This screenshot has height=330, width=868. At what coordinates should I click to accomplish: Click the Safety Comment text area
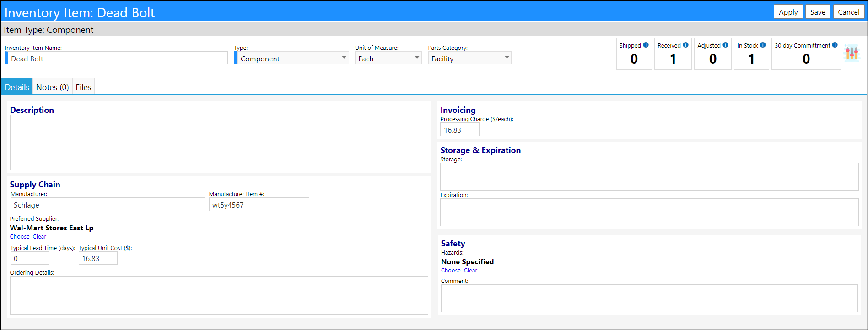coord(649,298)
